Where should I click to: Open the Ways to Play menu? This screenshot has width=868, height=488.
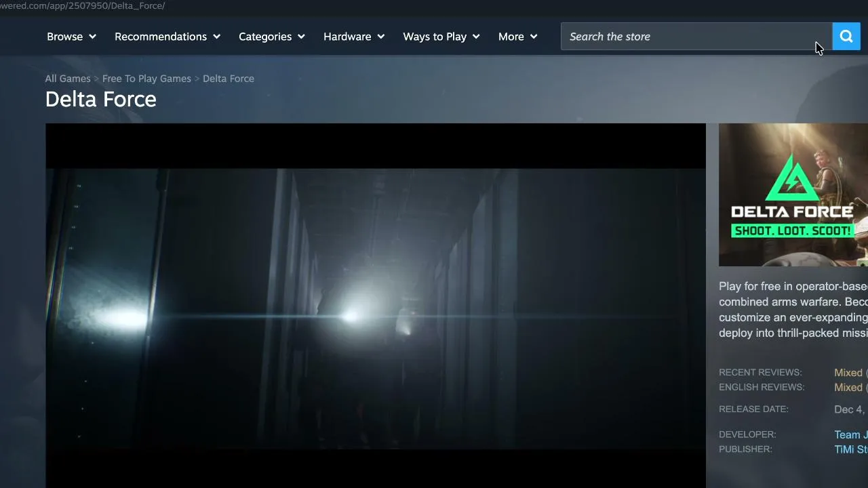point(441,37)
